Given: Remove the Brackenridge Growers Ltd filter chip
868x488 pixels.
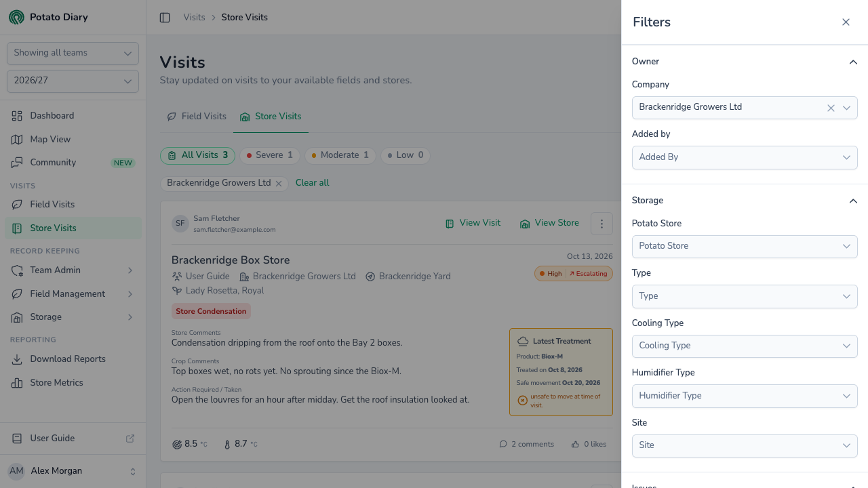Looking at the screenshot, I should (279, 184).
